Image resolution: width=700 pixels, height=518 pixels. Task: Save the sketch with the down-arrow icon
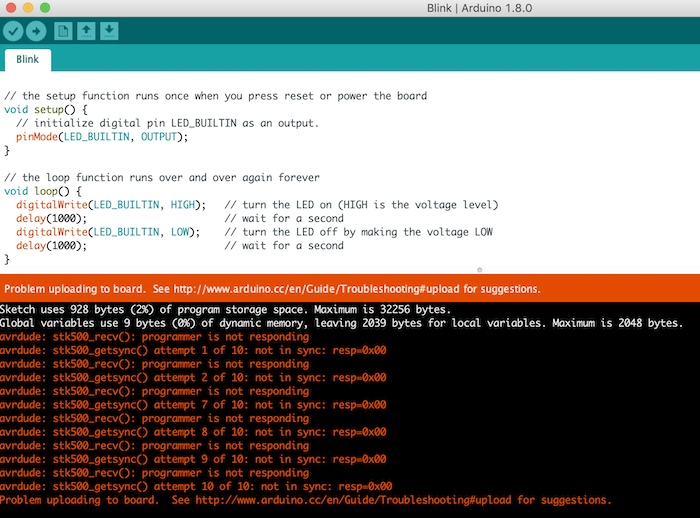click(109, 31)
